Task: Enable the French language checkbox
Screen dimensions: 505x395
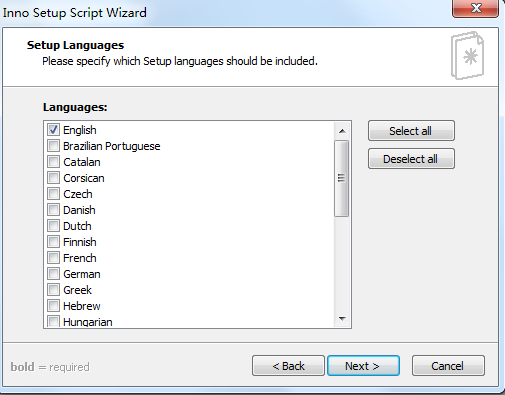Action: point(53,257)
